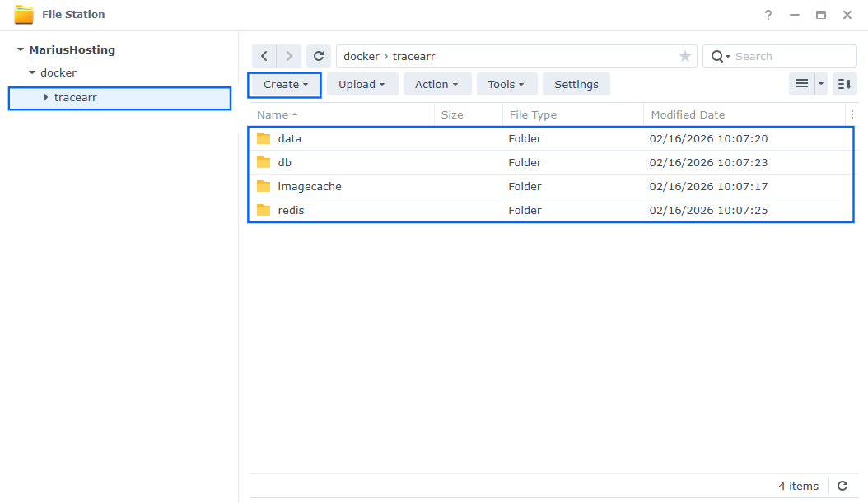Toggle the favorite star for the tracearr path
The height and width of the screenshot is (503, 868).
(684, 55)
